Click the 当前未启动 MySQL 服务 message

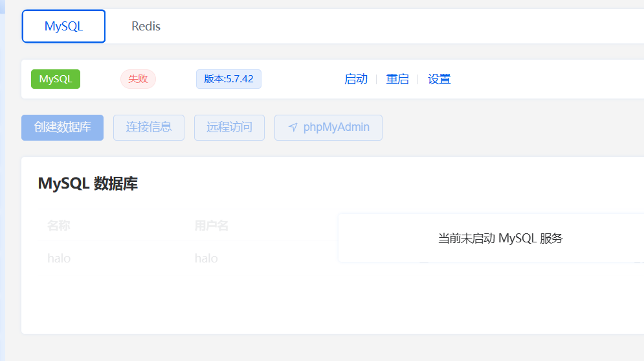click(500, 238)
